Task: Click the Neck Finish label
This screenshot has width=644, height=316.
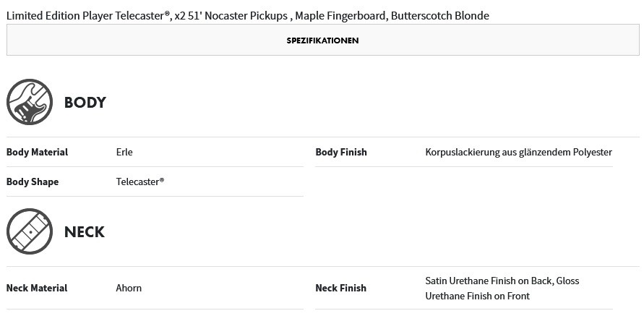Action: (x=341, y=288)
